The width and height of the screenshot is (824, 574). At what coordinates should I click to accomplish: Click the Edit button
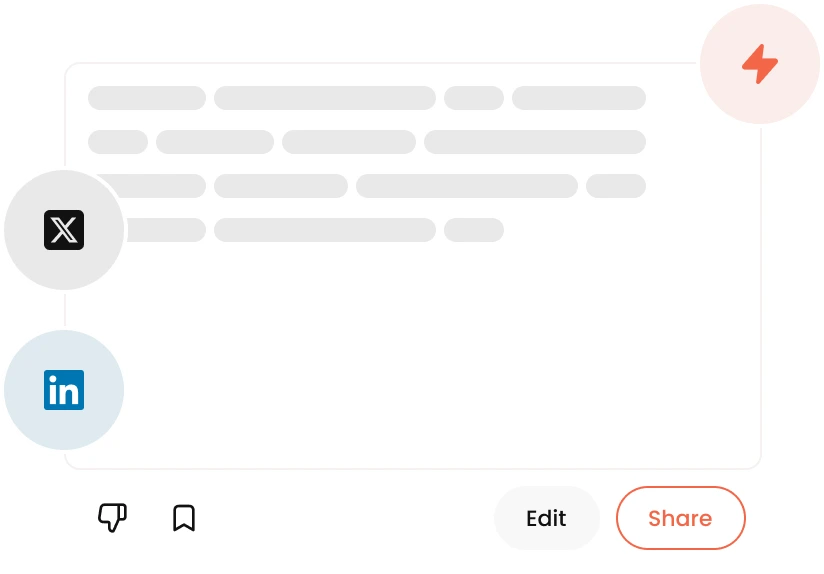547,518
